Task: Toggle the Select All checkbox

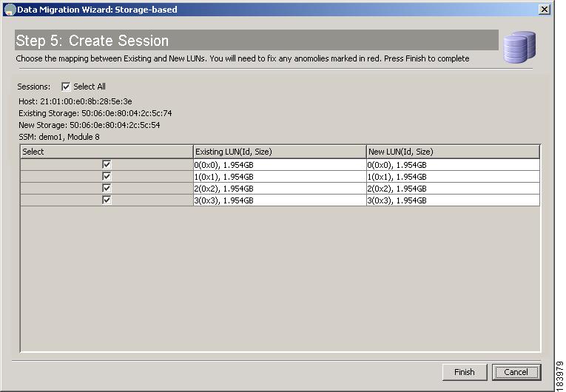Action: (66, 87)
